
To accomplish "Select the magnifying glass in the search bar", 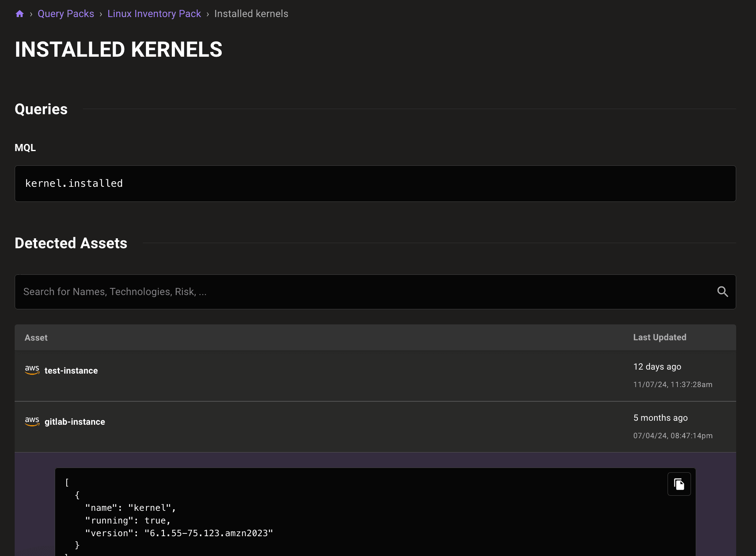I will pos(723,292).
